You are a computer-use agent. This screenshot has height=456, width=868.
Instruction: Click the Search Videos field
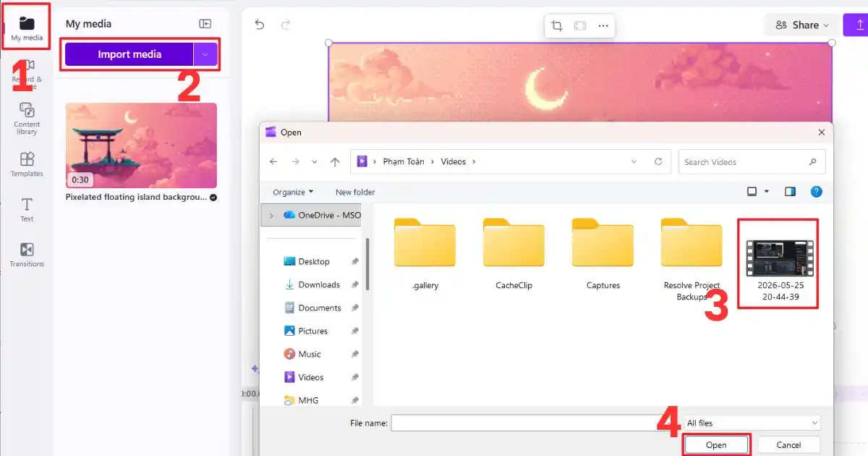point(752,162)
